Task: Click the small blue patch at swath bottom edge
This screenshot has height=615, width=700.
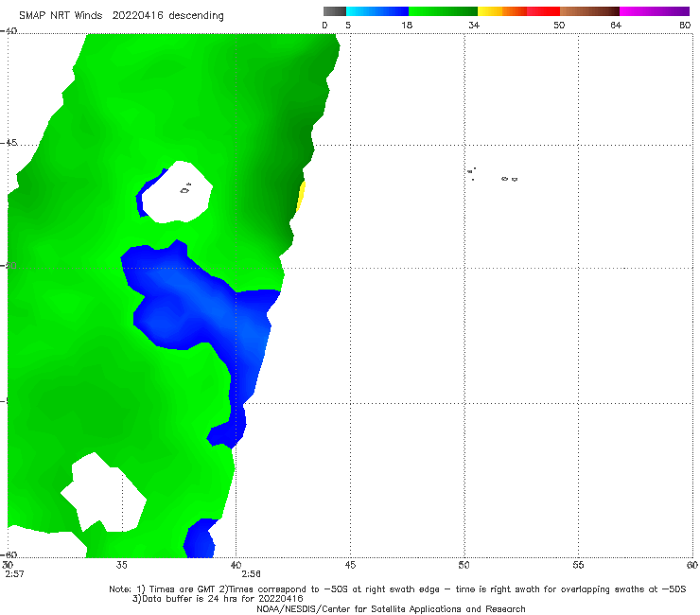Action: (x=201, y=538)
